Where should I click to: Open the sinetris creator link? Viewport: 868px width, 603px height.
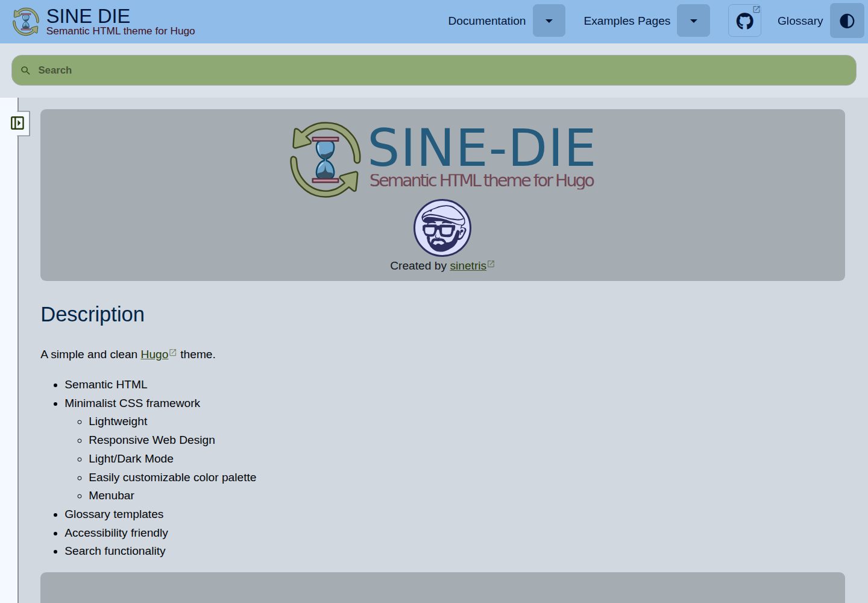(x=468, y=266)
